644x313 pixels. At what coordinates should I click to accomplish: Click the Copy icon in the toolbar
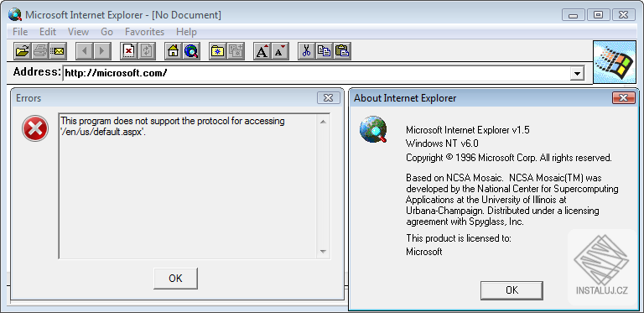point(324,51)
